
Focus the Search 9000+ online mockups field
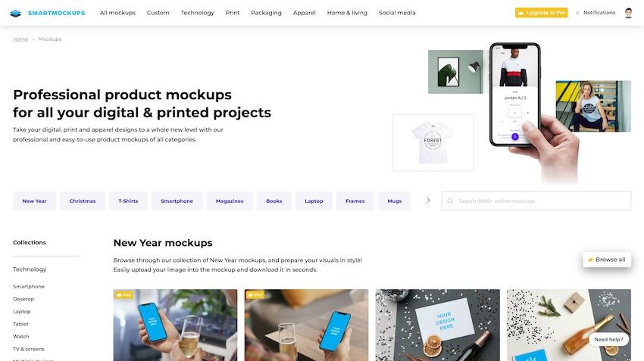point(536,201)
